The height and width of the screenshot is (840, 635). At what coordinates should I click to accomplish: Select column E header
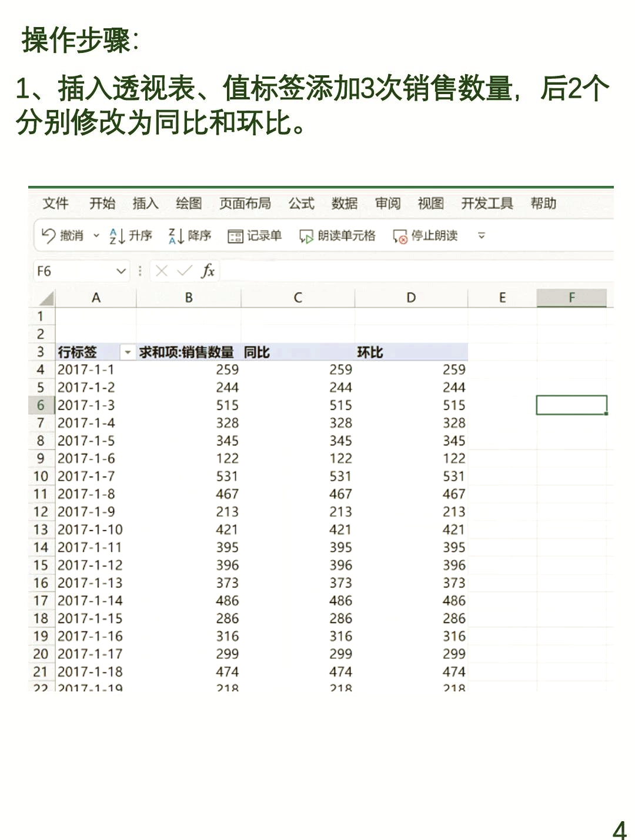[502, 298]
